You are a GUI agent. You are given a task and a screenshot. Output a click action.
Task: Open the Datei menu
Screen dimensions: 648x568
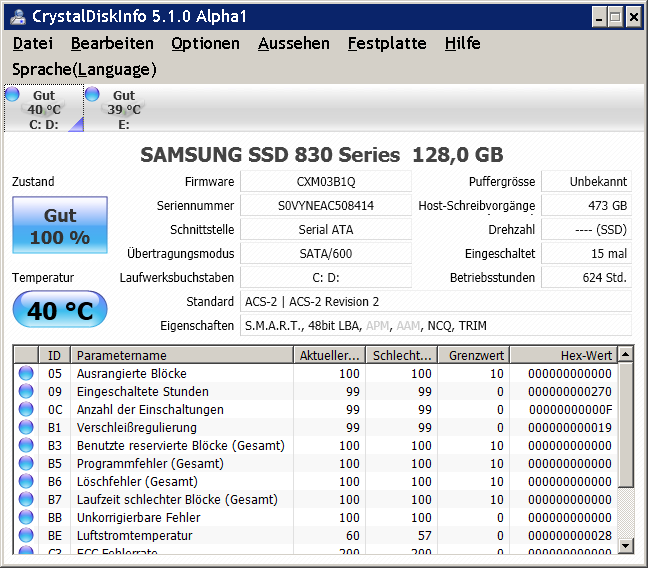(33, 43)
